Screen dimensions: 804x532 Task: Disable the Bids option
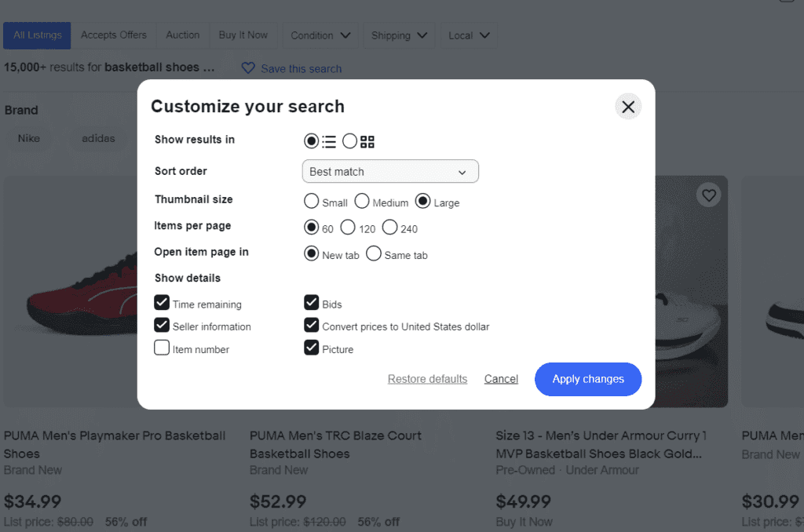pos(312,302)
